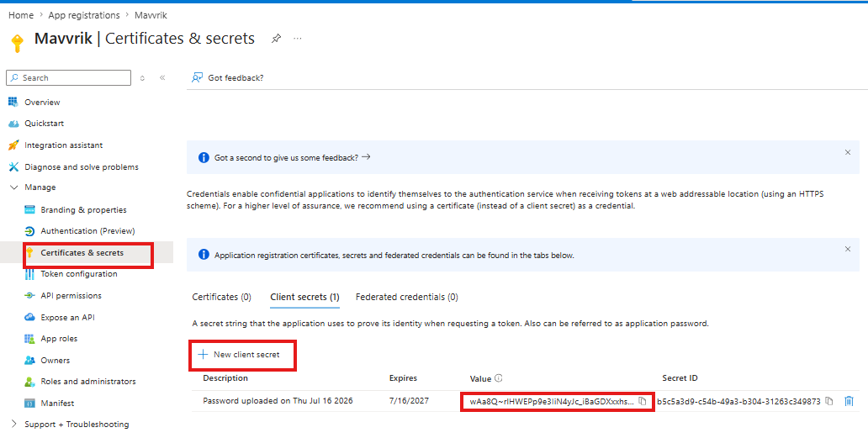Click the Description column header

click(x=225, y=378)
